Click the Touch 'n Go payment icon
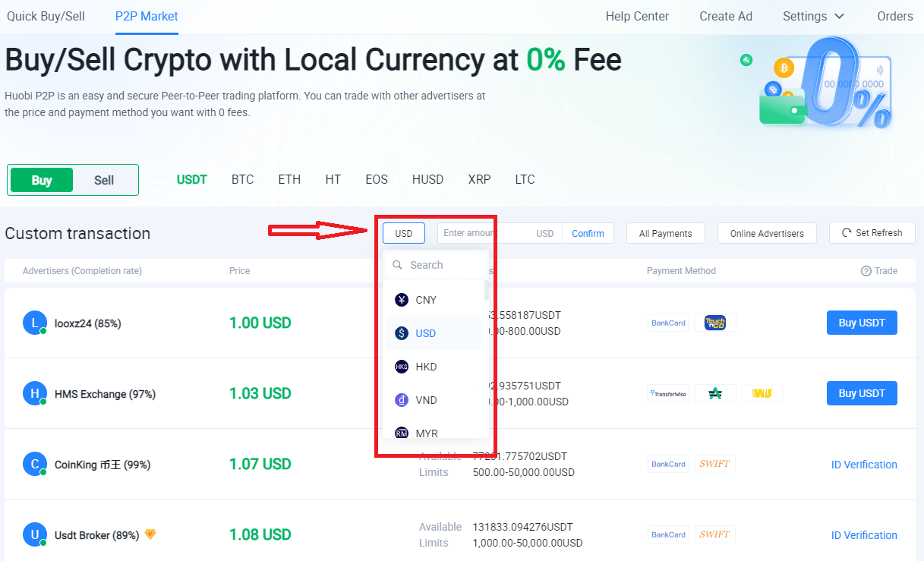This screenshot has height=561, width=924. click(x=715, y=323)
